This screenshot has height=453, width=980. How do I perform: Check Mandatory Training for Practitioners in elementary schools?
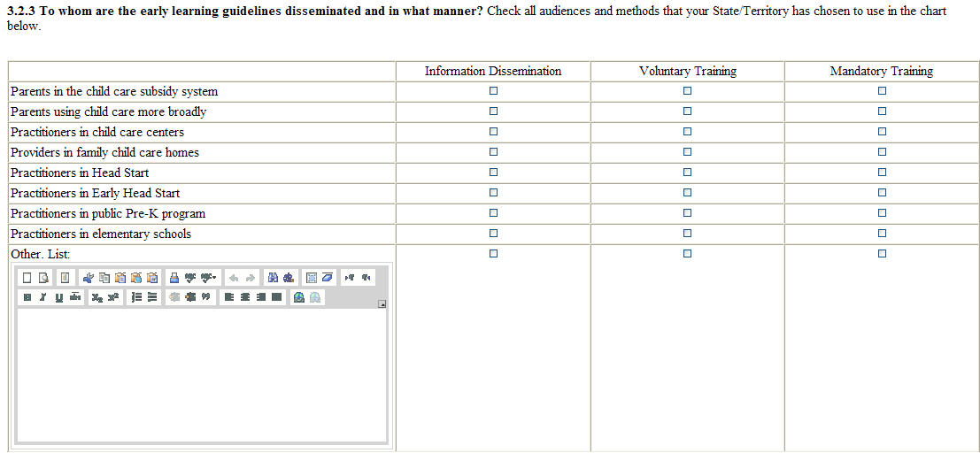[x=882, y=234]
